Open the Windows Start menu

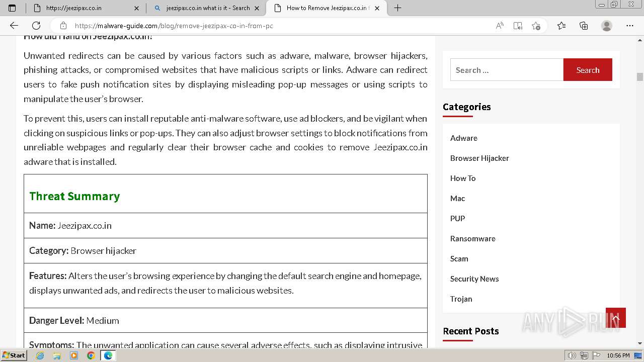pyautogui.click(x=14, y=355)
